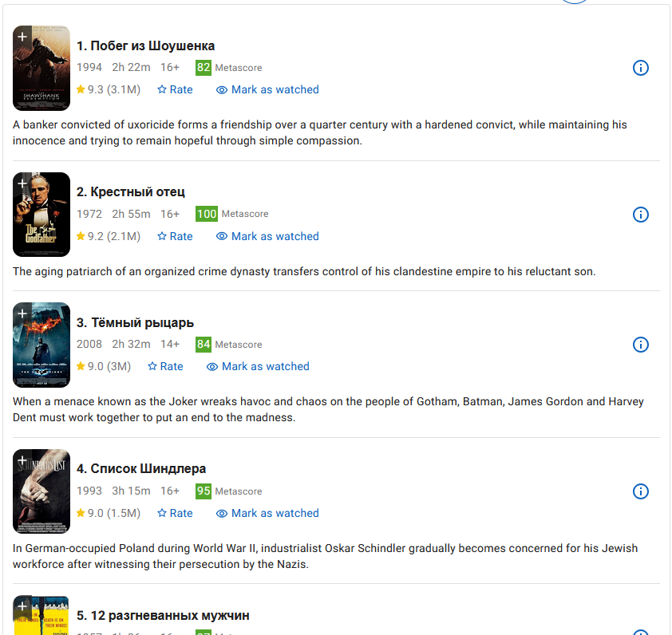Rate Побег из Шоушенка with the star button
Screen dimensions: 672x635
(175, 89)
